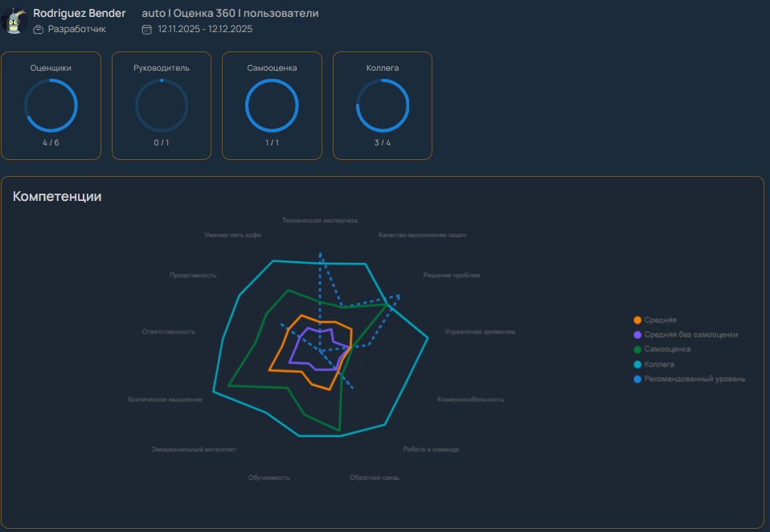Image resolution: width=770 pixels, height=532 pixels.
Task: Show or hide Рекомендованный уровень legend entry
Action: point(694,379)
